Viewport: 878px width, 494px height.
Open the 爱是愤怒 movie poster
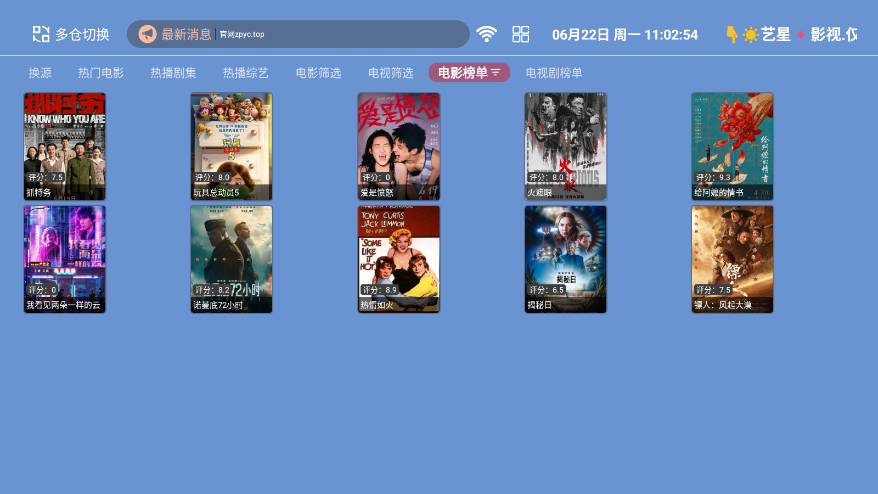(x=399, y=146)
